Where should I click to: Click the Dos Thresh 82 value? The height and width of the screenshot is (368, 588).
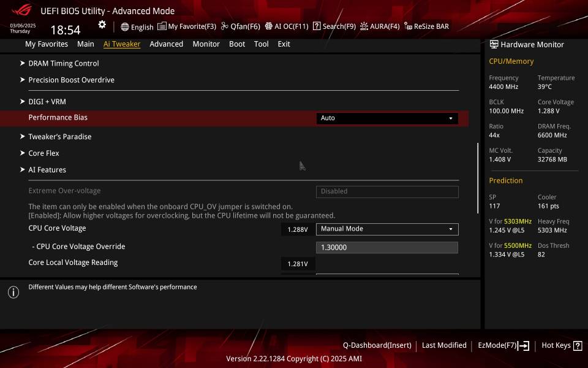541,255
